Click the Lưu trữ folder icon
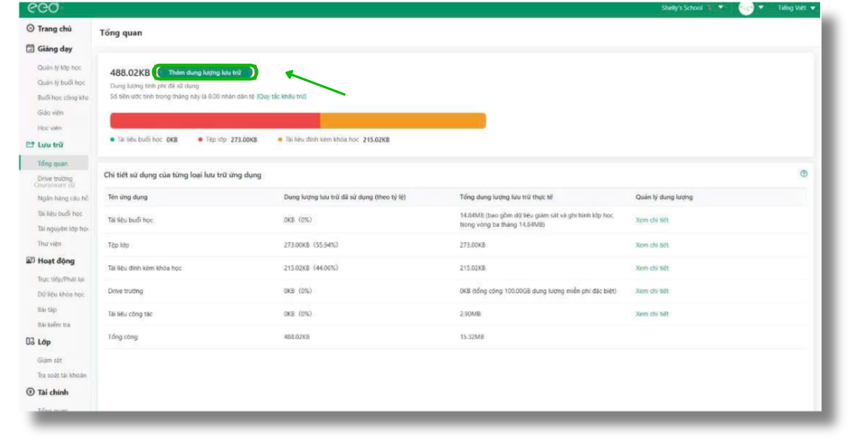The width and height of the screenshot is (868, 443). click(30, 144)
